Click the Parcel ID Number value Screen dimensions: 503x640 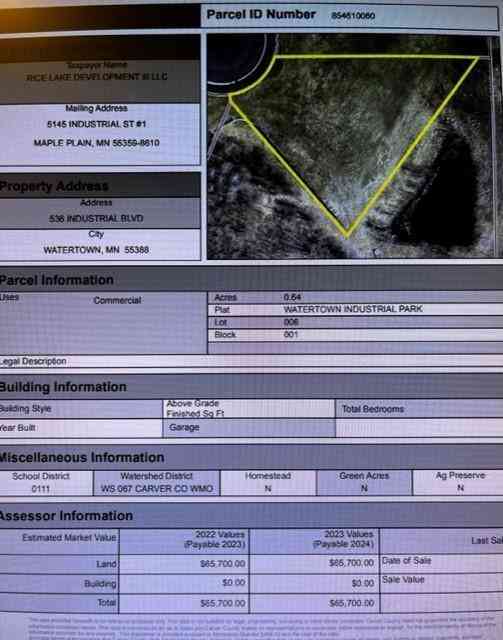[x=353, y=16]
